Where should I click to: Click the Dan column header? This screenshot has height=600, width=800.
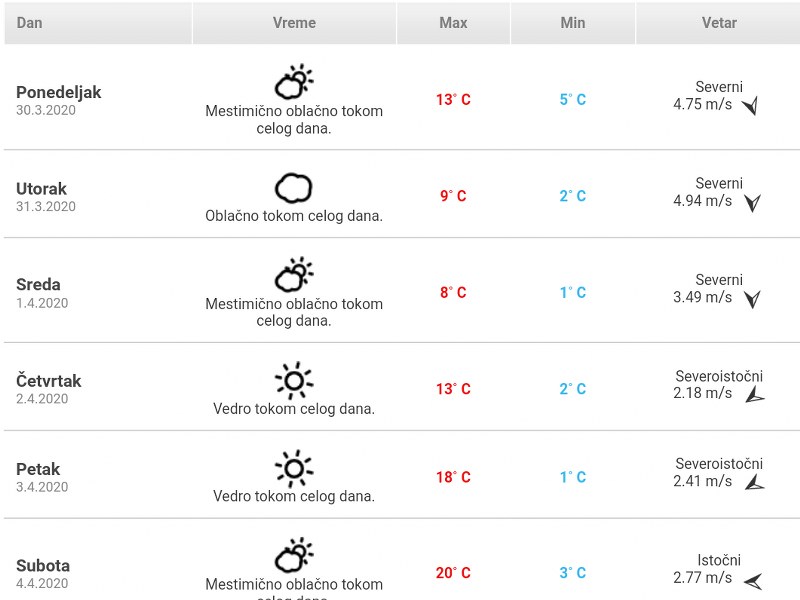28,23
